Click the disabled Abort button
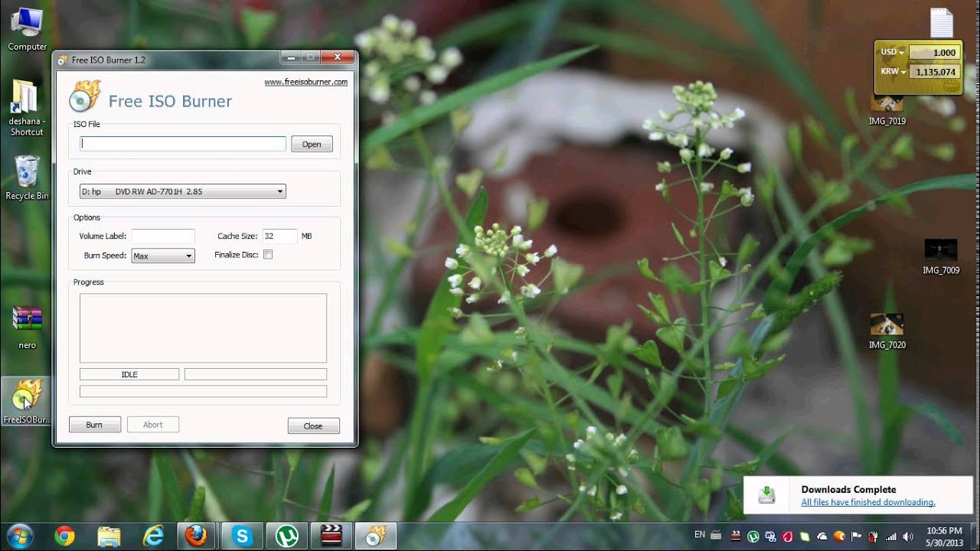Screen dimensions: 980x551 (153, 425)
